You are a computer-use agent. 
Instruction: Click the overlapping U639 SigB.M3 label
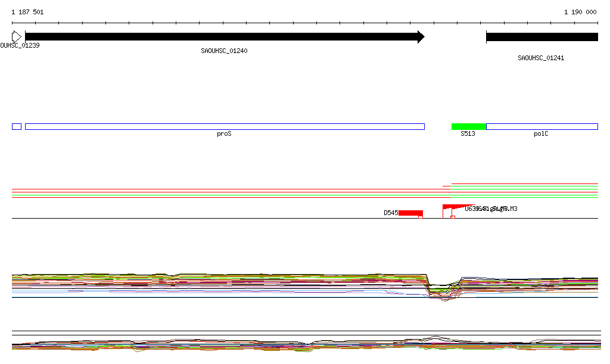pyautogui.click(x=491, y=209)
